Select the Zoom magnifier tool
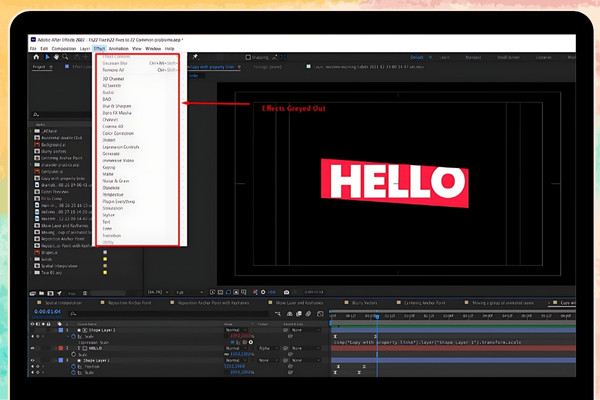 click(65, 57)
